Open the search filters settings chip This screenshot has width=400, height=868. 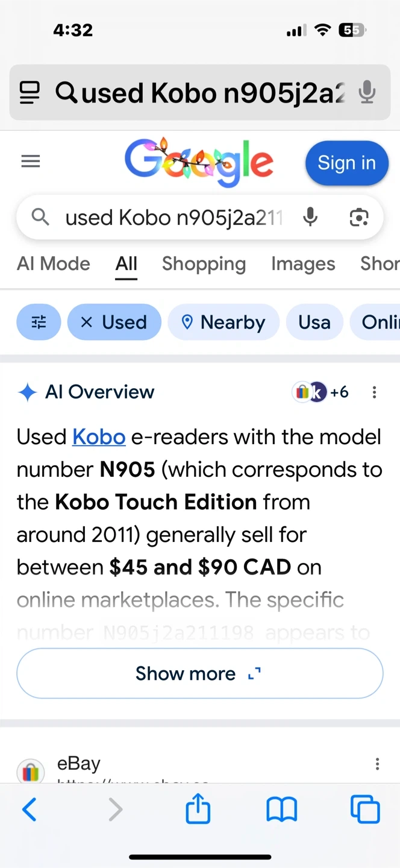tap(39, 322)
